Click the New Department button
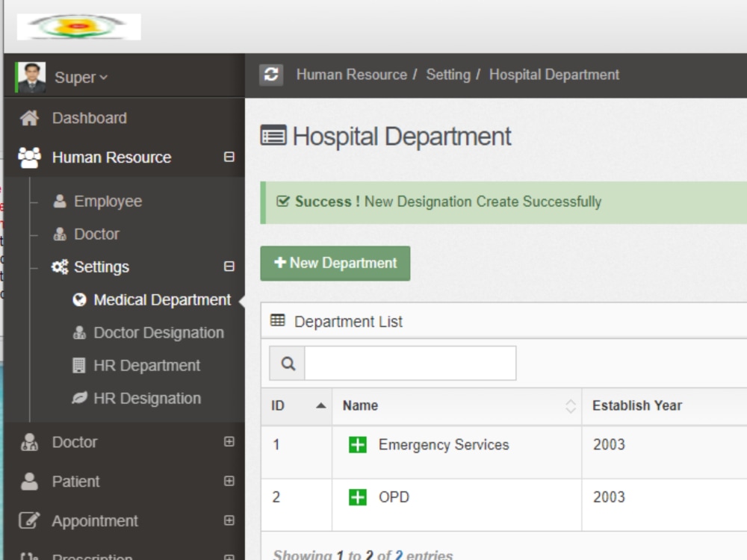 [335, 264]
